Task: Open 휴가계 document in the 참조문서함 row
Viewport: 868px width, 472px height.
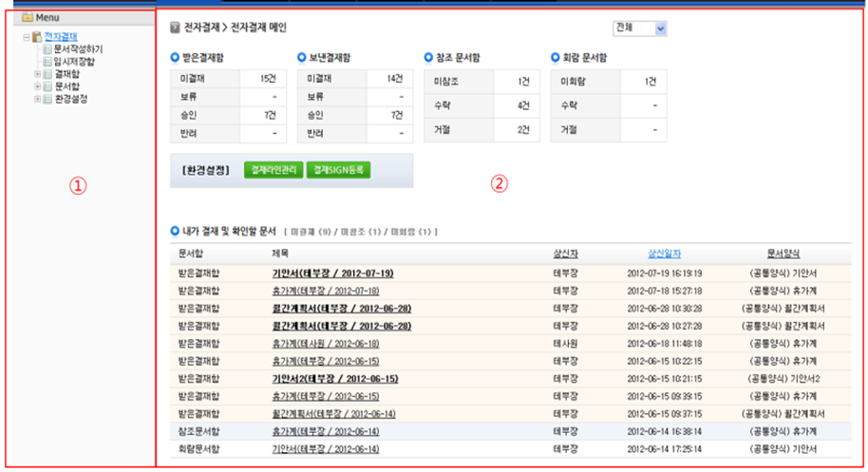Action: click(326, 431)
